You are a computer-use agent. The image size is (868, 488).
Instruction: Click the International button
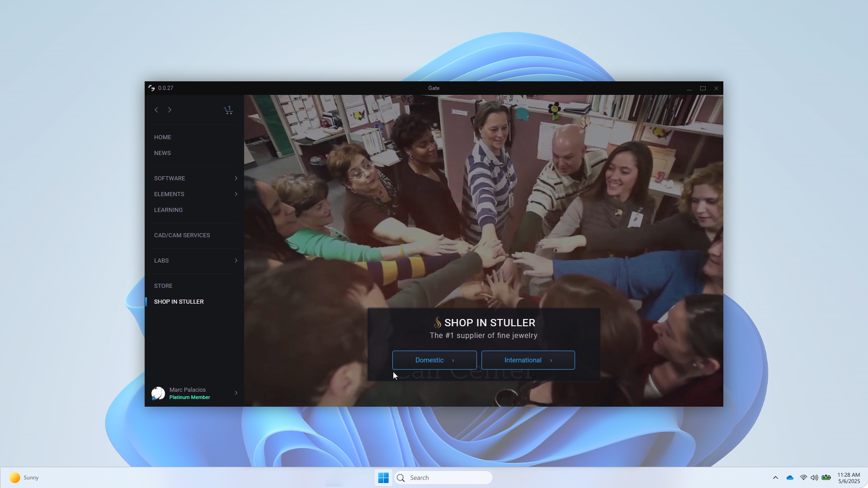click(x=528, y=360)
